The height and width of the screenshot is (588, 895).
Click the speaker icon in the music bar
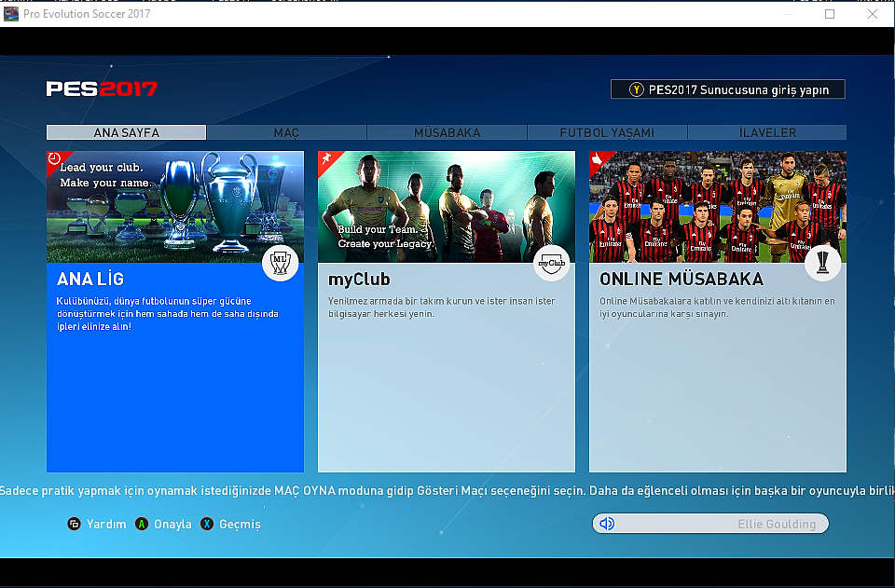[607, 524]
